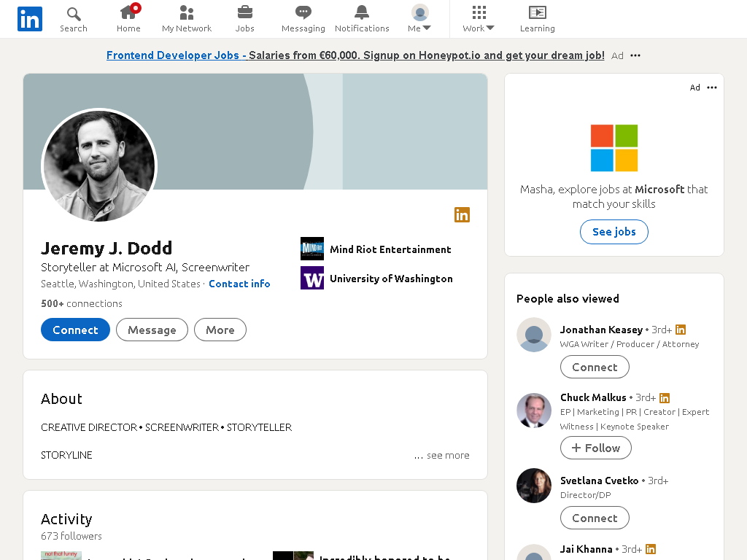Follow Chuck Malkus

(x=595, y=448)
